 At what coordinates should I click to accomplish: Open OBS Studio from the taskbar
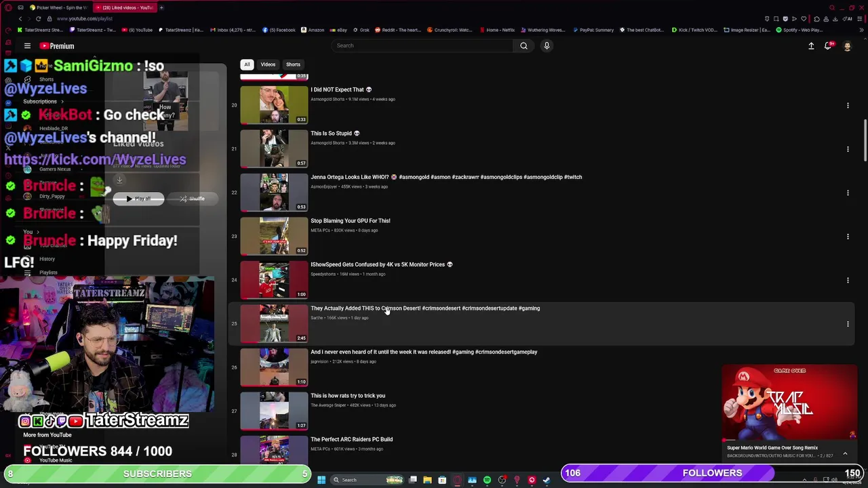click(x=502, y=480)
